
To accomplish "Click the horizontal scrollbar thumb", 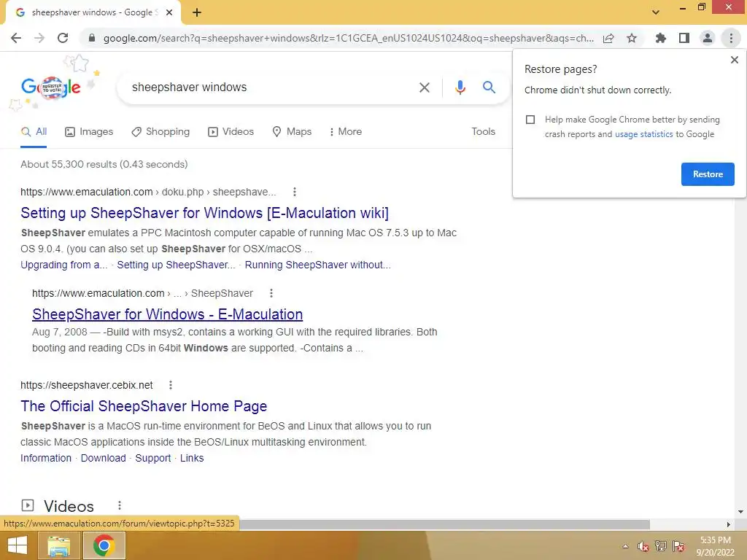I will (x=444, y=524).
